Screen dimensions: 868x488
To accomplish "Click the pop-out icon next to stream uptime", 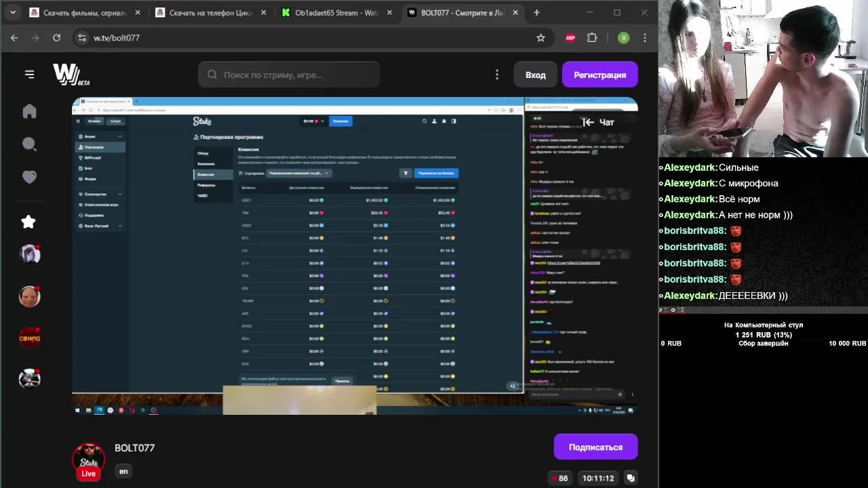I will click(631, 478).
